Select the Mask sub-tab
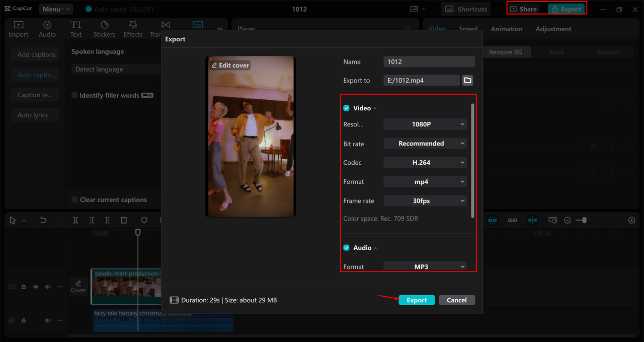The width and height of the screenshot is (644, 342). [x=557, y=52]
